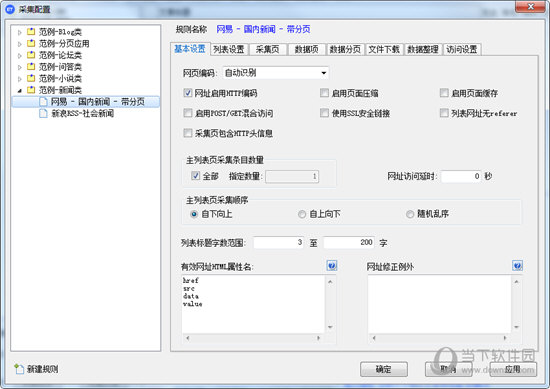The height and width of the screenshot is (389, 550).
Task: Click the 网址访问延时 input field
Action: [461, 176]
